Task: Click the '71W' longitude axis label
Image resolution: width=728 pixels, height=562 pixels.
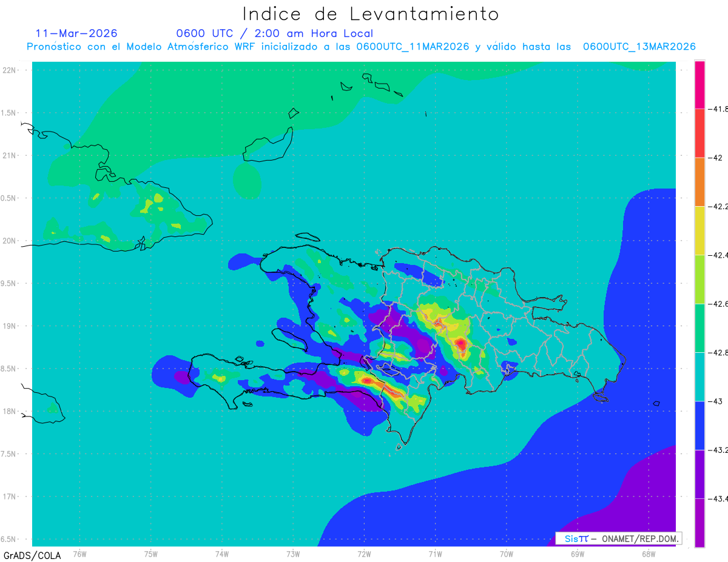Action: [x=435, y=553]
